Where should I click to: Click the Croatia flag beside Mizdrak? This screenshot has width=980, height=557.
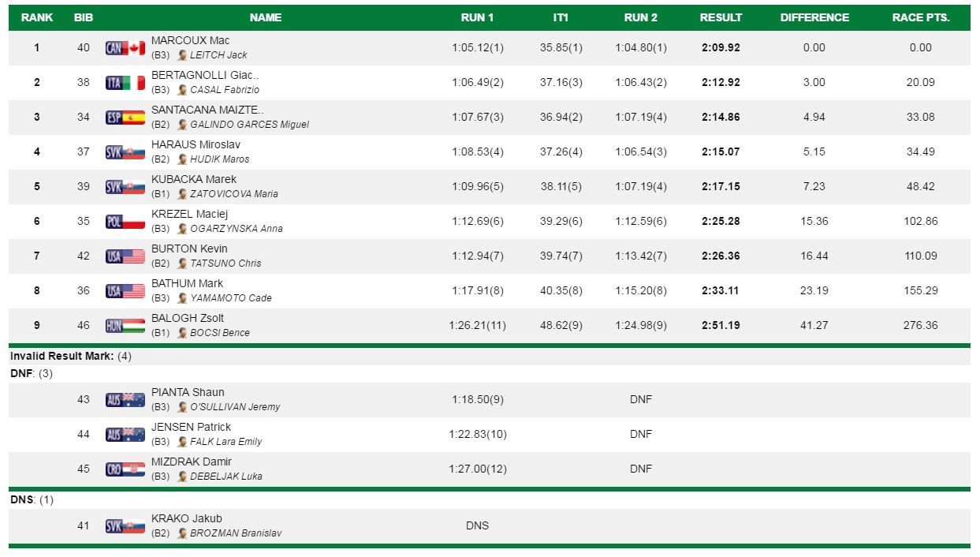(x=125, y=469)
